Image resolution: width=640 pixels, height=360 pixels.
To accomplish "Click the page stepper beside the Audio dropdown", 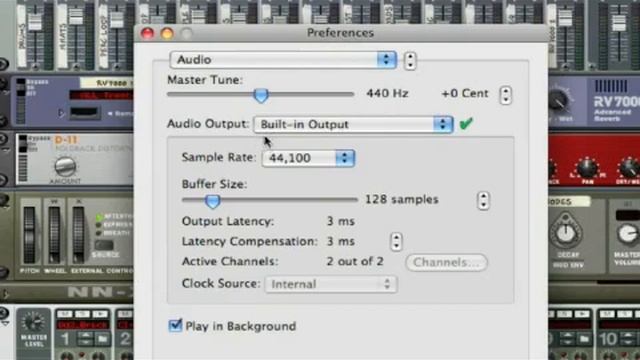I will [x=410, y=61].
